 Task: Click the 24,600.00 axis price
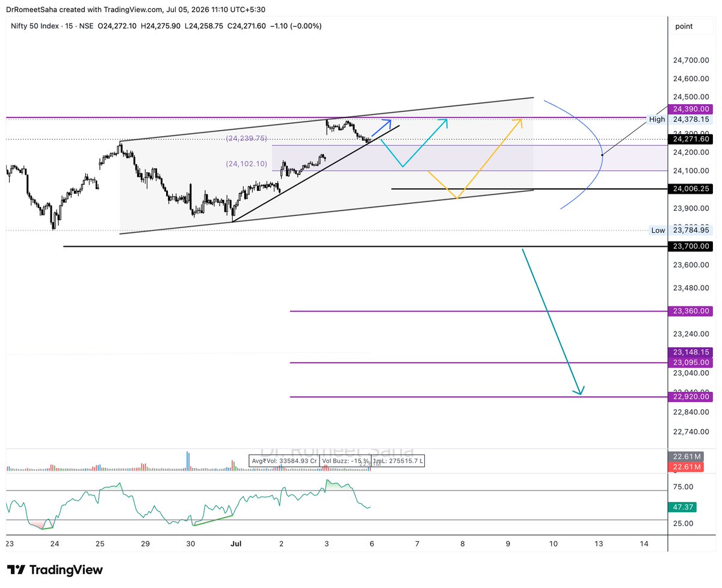[x=691, y=78]
